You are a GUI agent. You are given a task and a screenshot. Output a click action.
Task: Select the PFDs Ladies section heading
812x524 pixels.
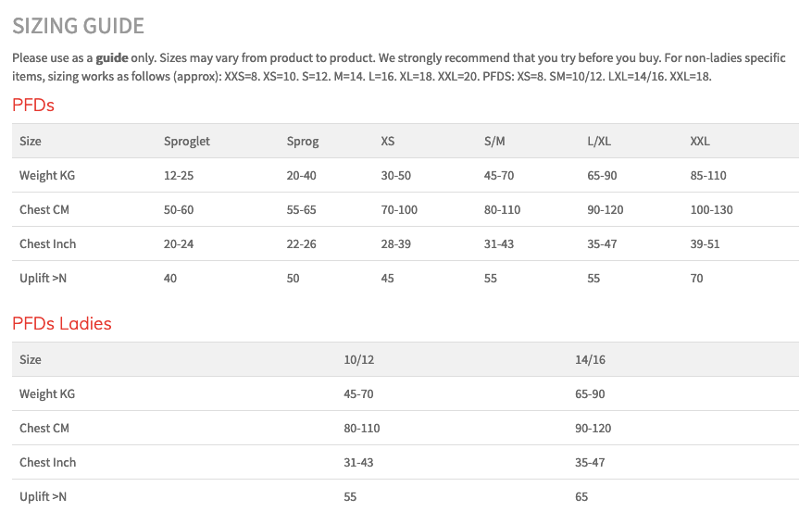point(62,324)
